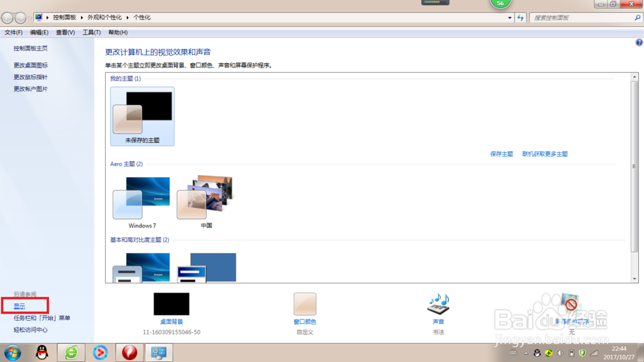Expand breadcrumb arrow after 控制面板
644x362 pixels.
tap(82, 17)
